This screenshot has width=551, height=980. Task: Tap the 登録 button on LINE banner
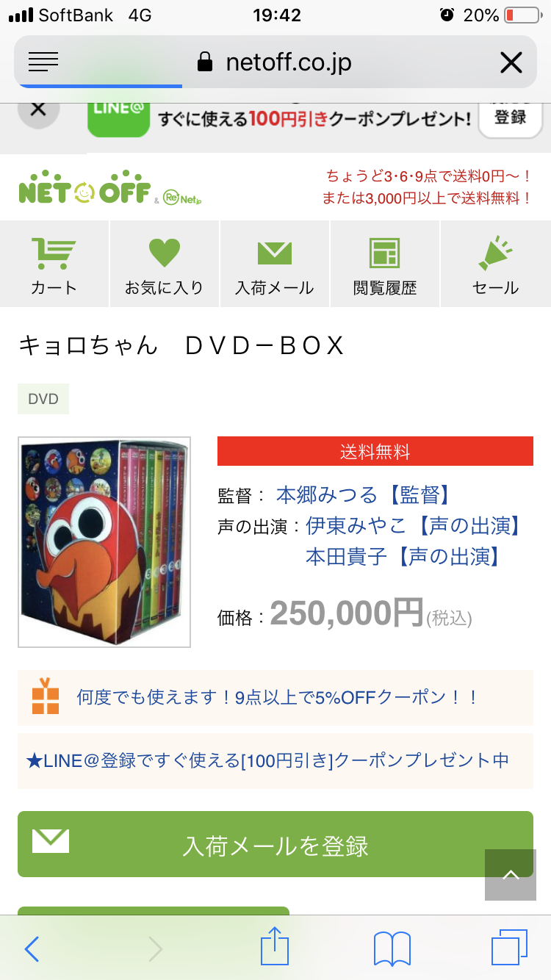(511, 118)
